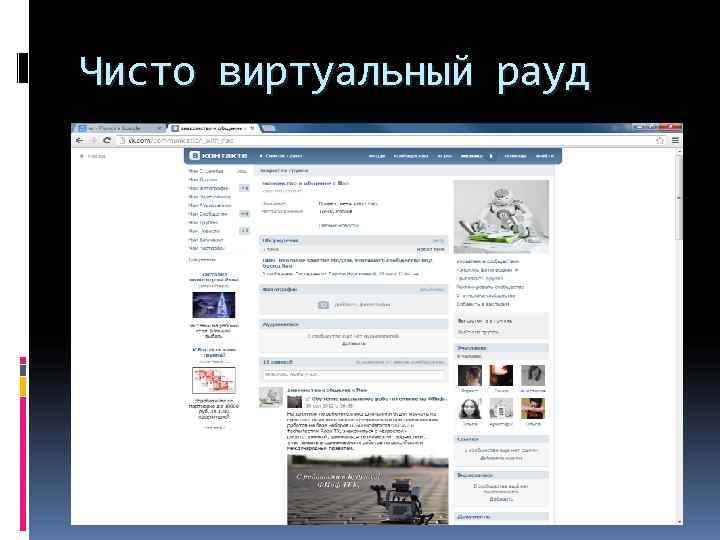This screenshot has width=720, height=540.
Task: Open the Участники block header
Action: [501, 348]
